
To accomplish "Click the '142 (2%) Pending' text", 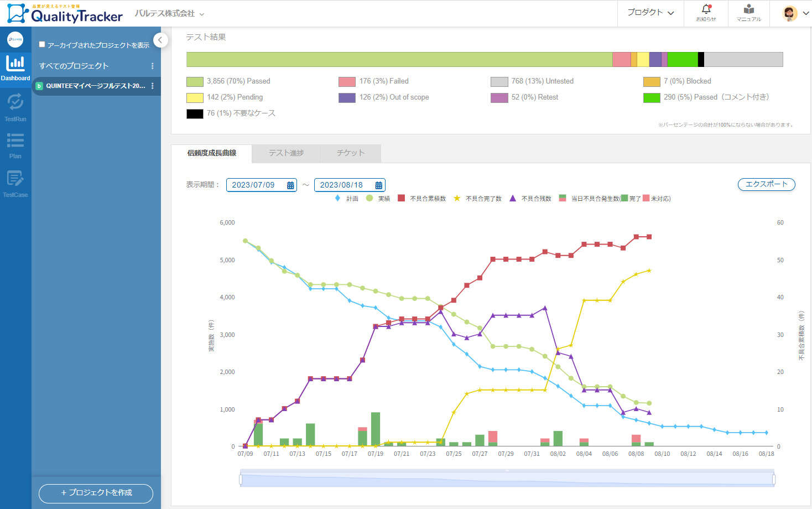I will point(235,97).
